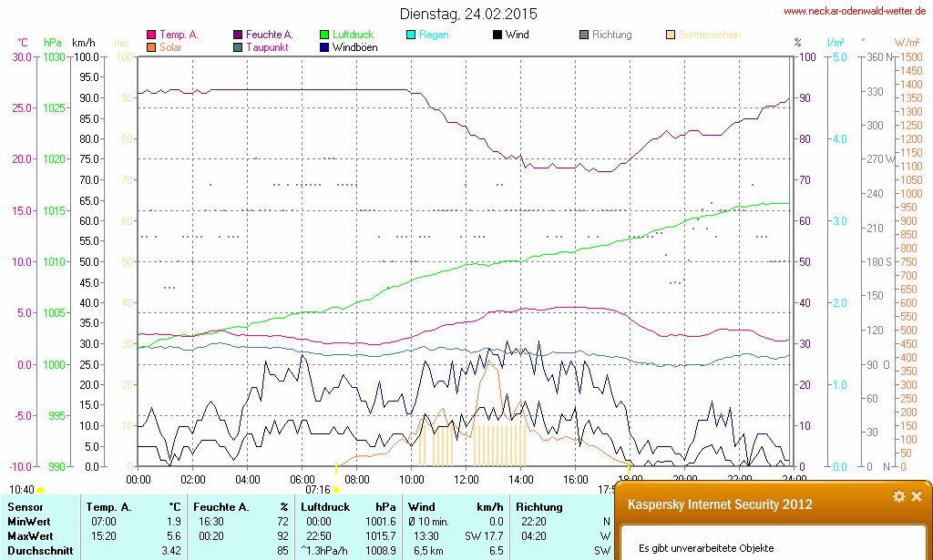
Task: Open the neckar-odenwald-wetter.de website link
Action: [855, 12]
